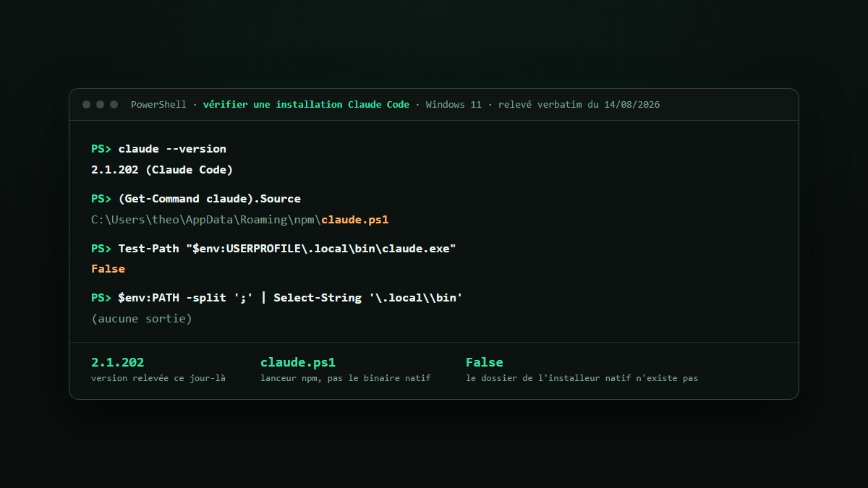
Task: Click the 'PS>' prompt before Get-Command
Action: click(x=101, y=199)
